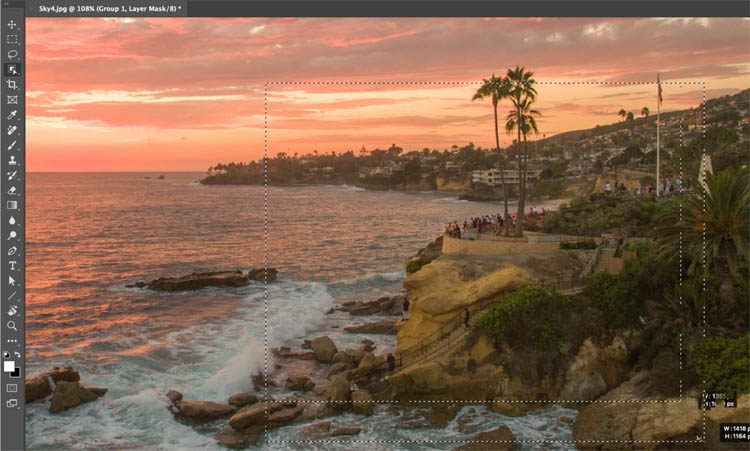The image size is (750, 451).
Task: Select the Move tool
Action: (x=12, y=24)
